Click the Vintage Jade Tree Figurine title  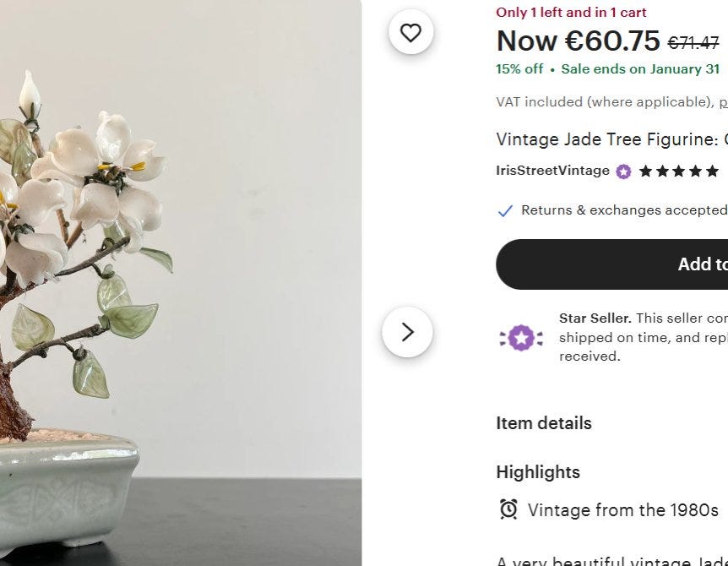[606, 139]
